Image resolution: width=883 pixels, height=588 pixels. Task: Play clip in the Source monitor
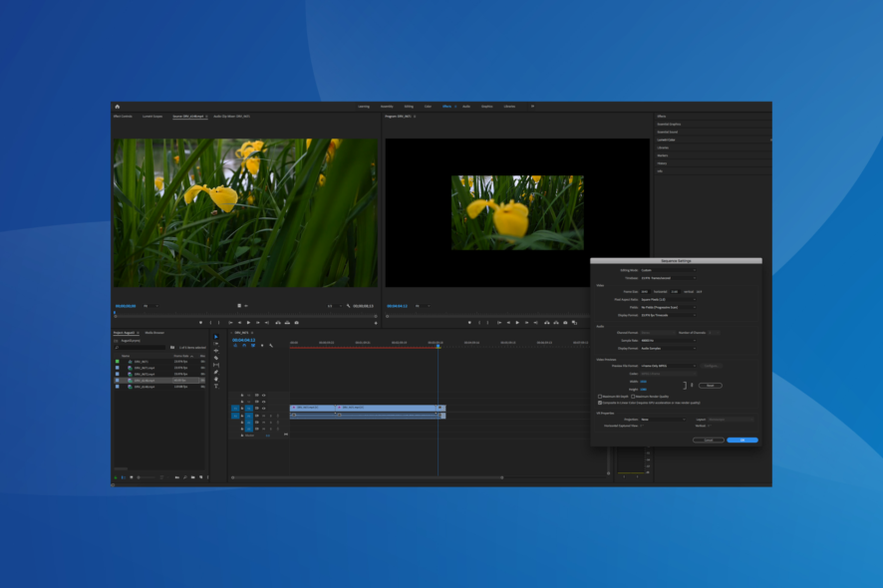248,323
